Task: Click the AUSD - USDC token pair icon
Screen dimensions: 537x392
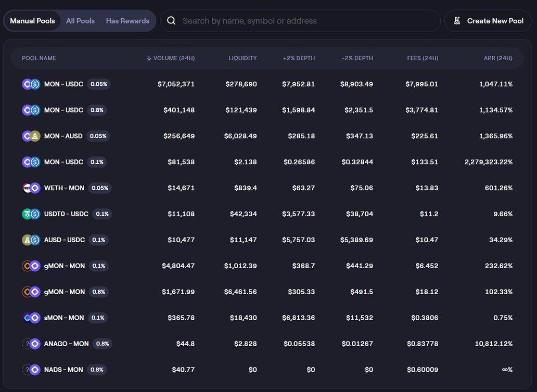Action: pyautogui.click(x=31, y=240)
